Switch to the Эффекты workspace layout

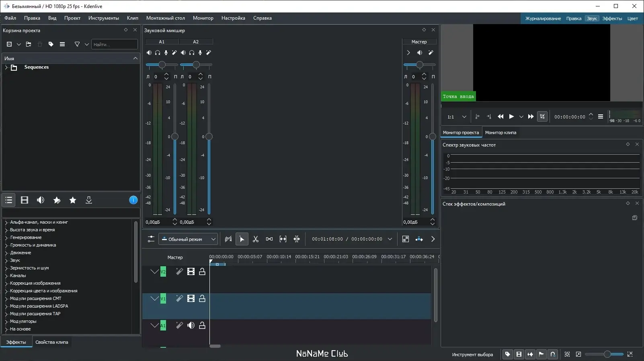click(612, 18)
